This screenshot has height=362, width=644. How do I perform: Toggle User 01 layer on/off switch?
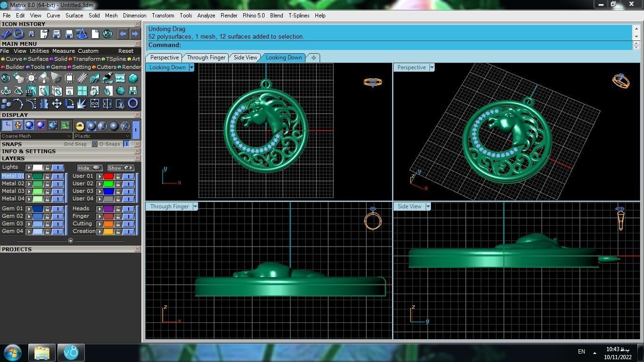click(x=128, y=176)
